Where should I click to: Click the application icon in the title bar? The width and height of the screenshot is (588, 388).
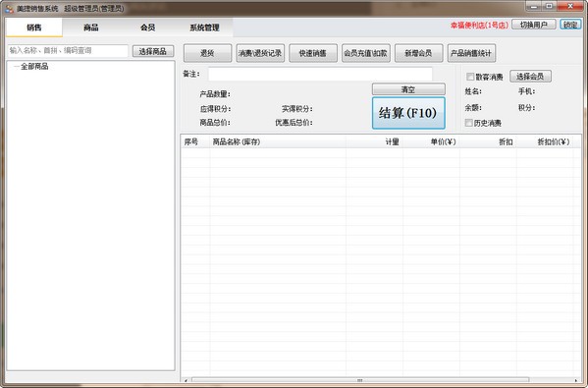(x=9, y=8)
